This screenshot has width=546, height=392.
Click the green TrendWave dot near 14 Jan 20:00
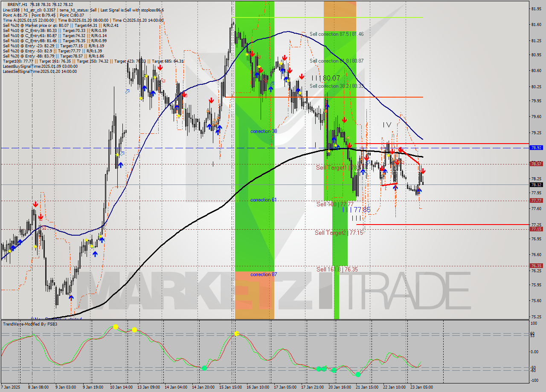(x=204, y=368)
